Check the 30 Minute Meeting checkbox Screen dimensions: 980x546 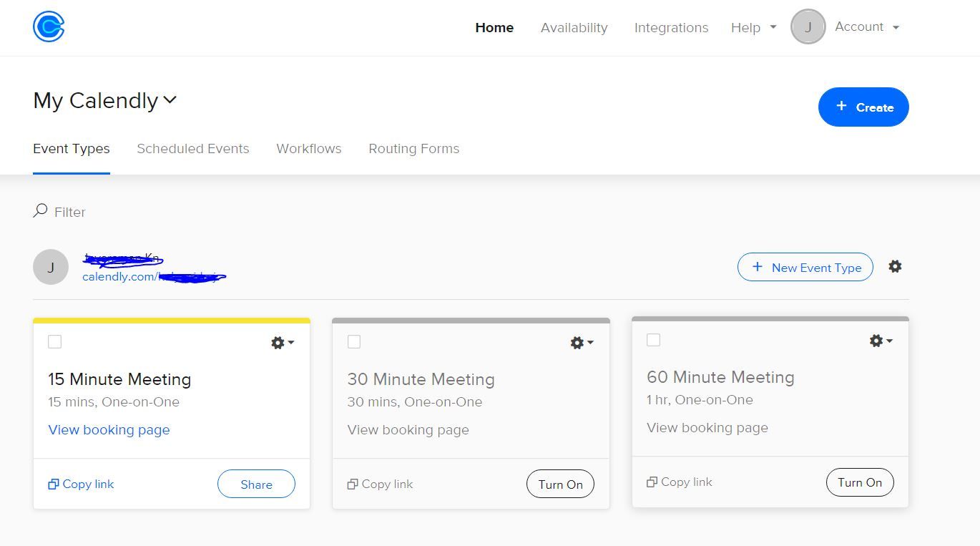click(354, 342)
